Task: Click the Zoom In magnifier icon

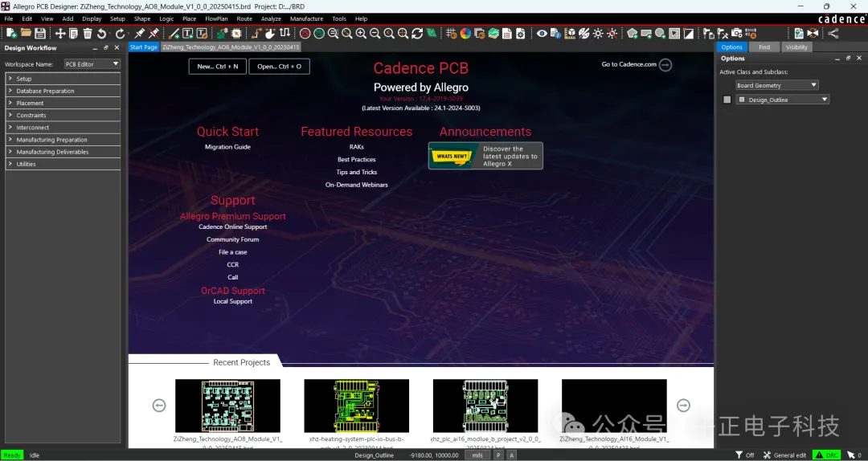Action: click(x=361, y=33)
